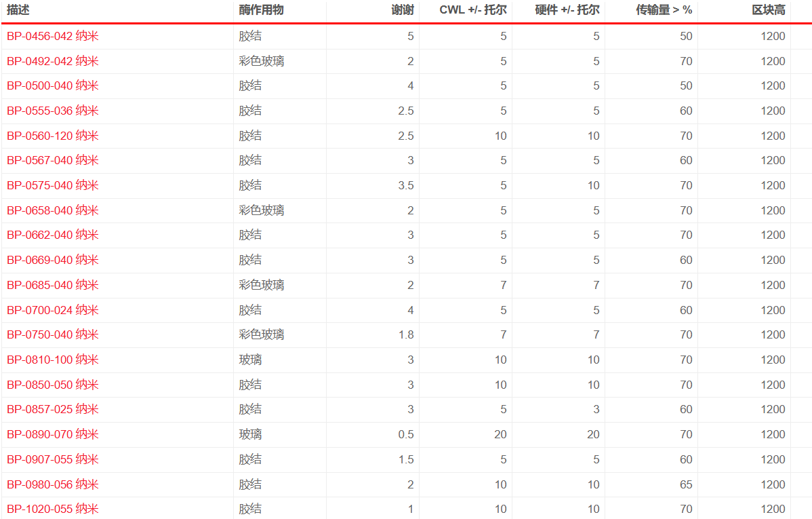
Task: Go to the BP-0980-056 纳米 page
Action: click(52, 484)
